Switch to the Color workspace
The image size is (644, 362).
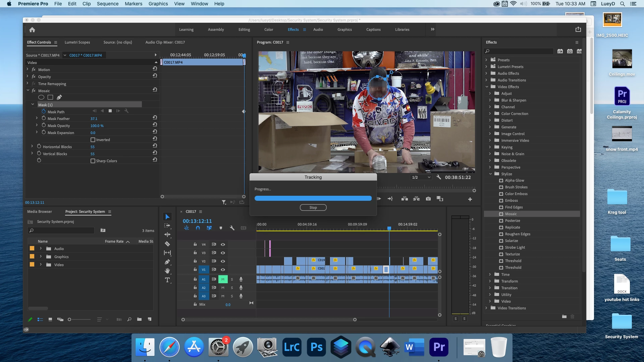point(269,29)
